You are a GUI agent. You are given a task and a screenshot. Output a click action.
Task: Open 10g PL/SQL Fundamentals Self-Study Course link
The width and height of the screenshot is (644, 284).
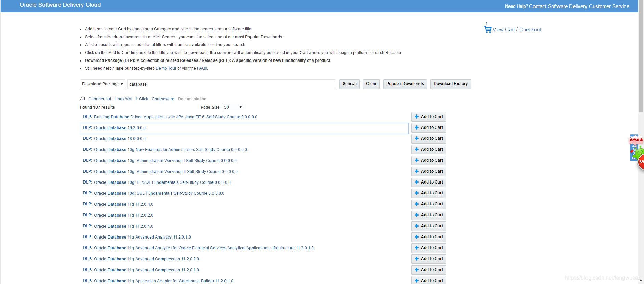(x=162, y=182)
